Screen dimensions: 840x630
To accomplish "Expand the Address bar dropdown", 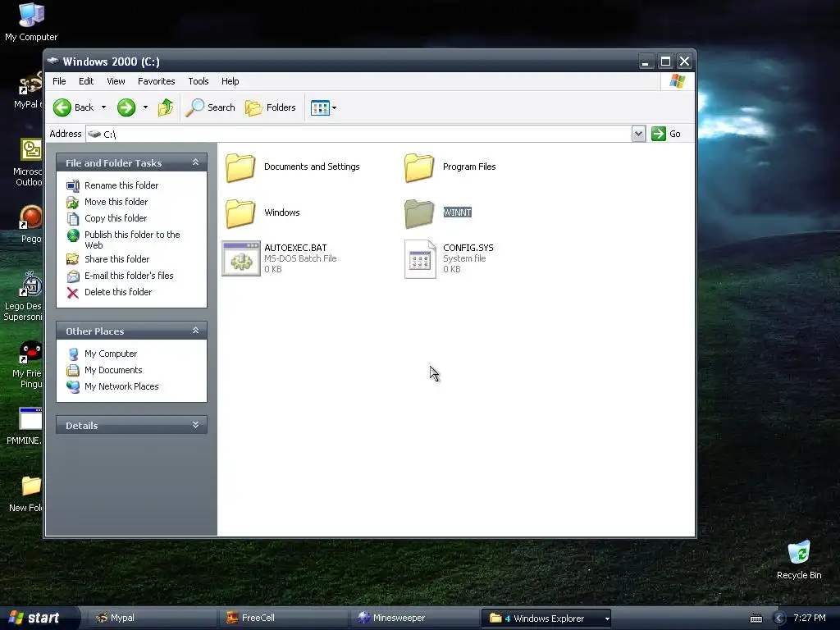I will [x=638, y=134].
